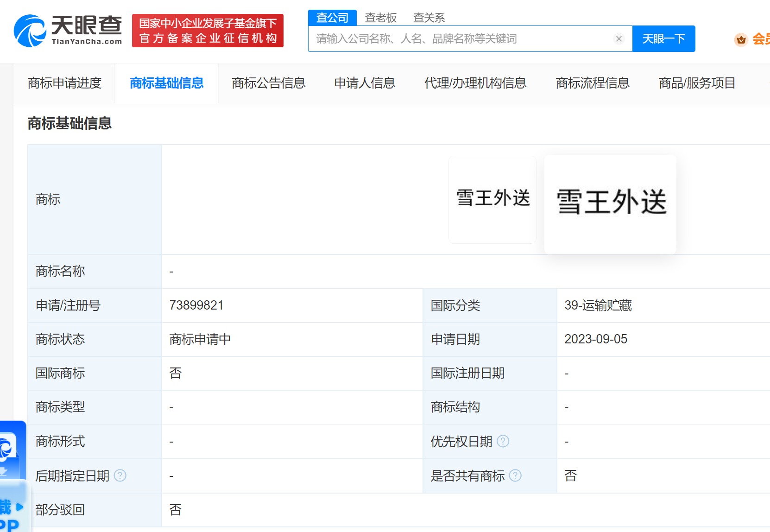Viewport: 770px width, 532px height.
Task: Click the 天眼一下 search button
Action: point(664,39)
